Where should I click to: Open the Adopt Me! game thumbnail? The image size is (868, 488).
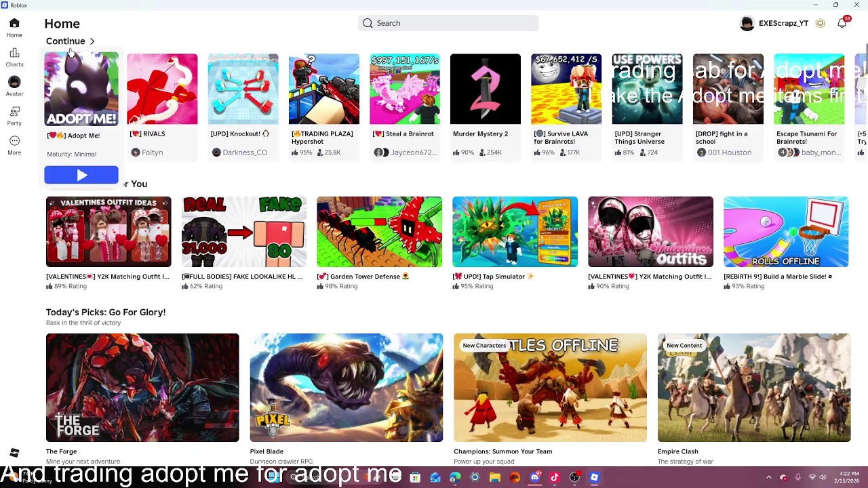tap(81, 89)
